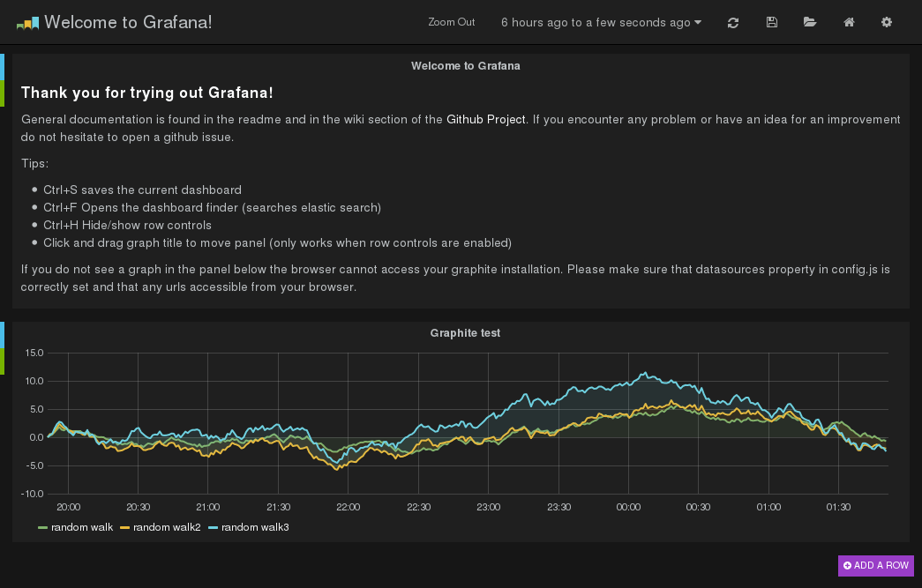The image size is (922, 588).
Task: Click the 15.0 y-axis label
Action: click(34, 353)
